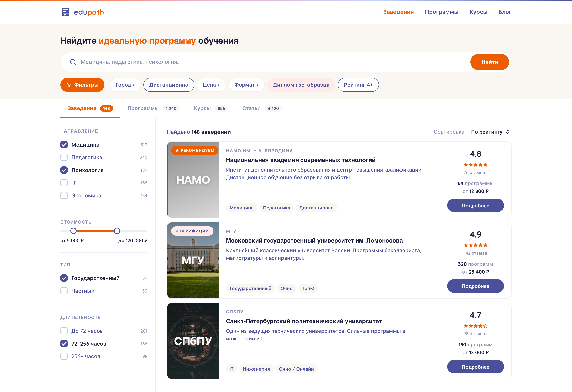Image resolution: width=572 pixels, height=392 pixels.
Task: Uncheck the Психология checkbox
Action: click(x=64, y=170)
